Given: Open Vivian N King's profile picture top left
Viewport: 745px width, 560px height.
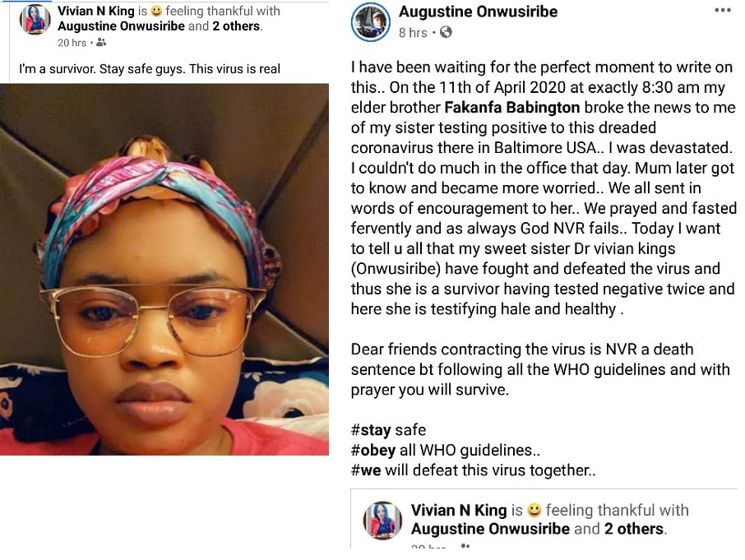Looking at the screenshot, I should click(35, 20).
